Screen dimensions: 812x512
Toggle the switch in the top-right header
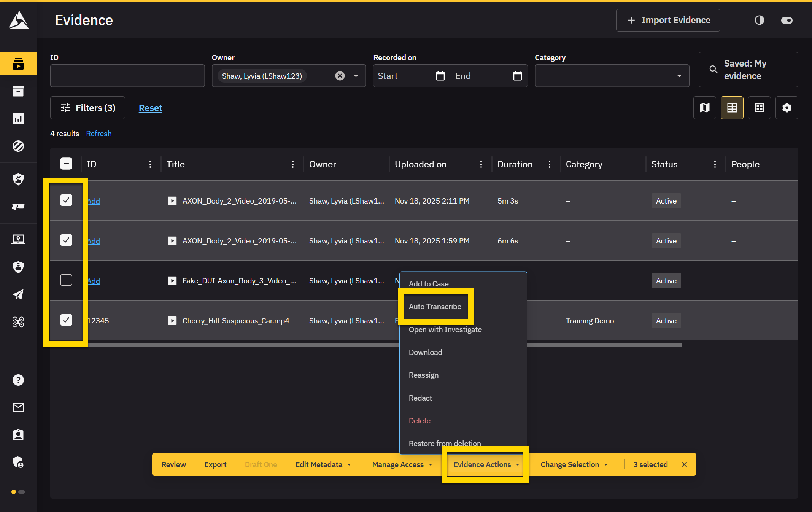point(787,20)
